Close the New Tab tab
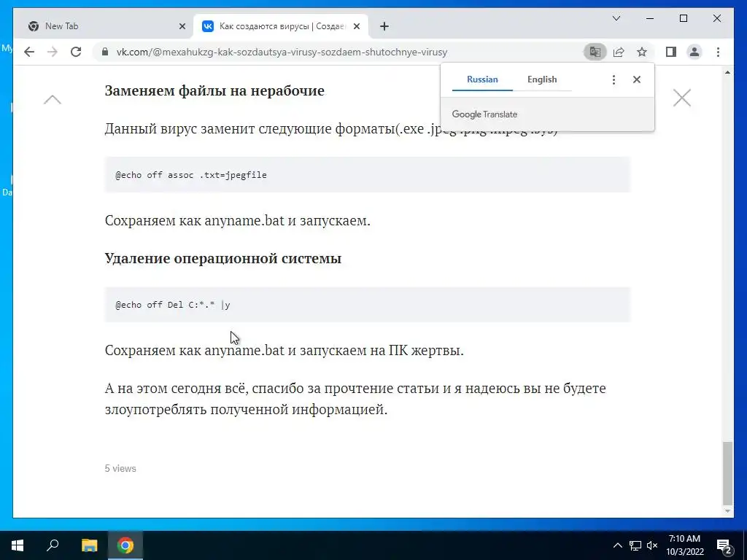Viewport: 747px width, 560px height. click(182, 26)
